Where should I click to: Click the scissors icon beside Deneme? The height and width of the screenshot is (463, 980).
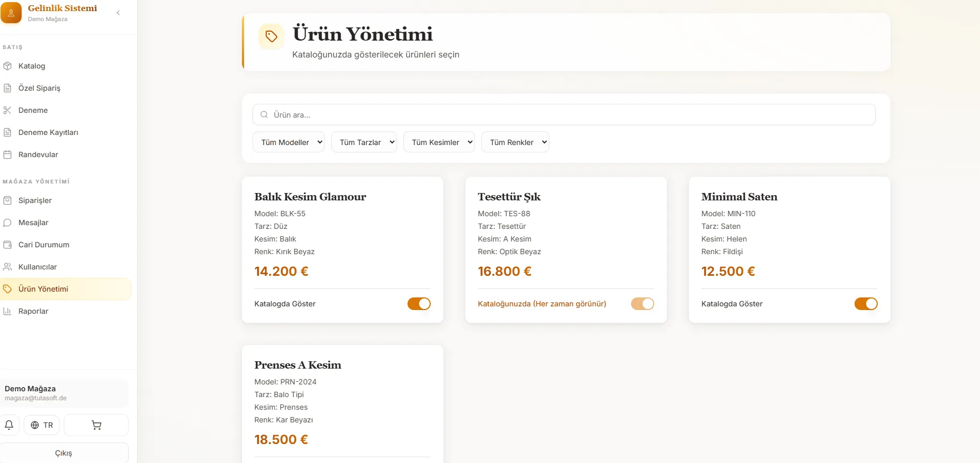(7, 110)
